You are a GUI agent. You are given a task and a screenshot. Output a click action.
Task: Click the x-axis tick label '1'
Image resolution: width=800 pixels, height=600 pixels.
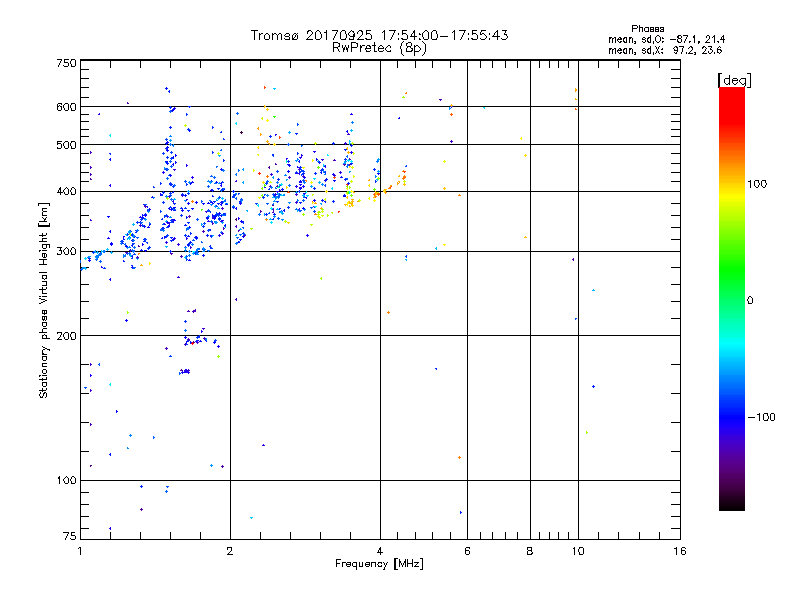coord(80,551)
